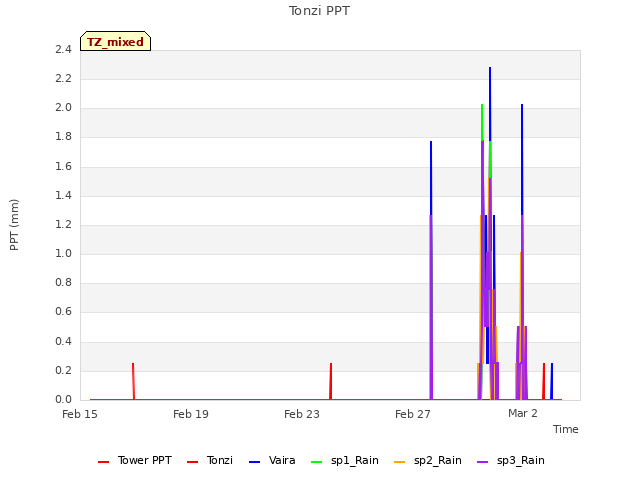Click the 1.0 y-axis tick label
This screenshot has height=480, width=640.
point(63,253)
